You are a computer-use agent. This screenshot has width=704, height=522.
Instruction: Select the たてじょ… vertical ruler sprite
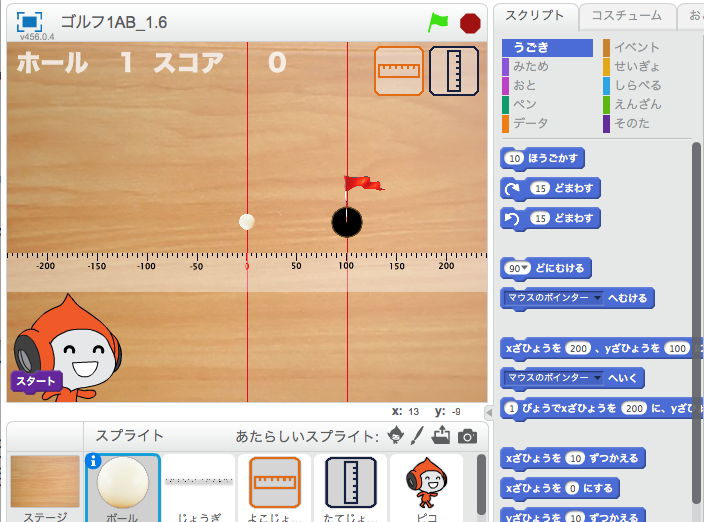click(350, 488)
